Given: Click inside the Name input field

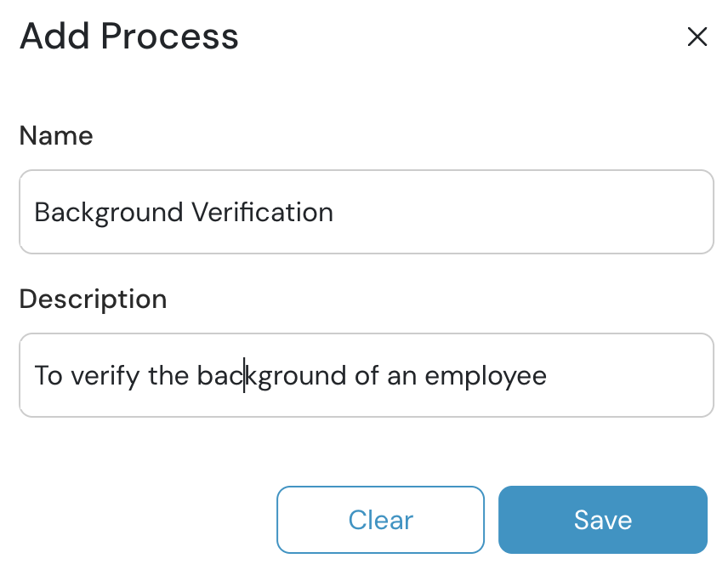Looking at the screenshot, I should coord(366,212).
